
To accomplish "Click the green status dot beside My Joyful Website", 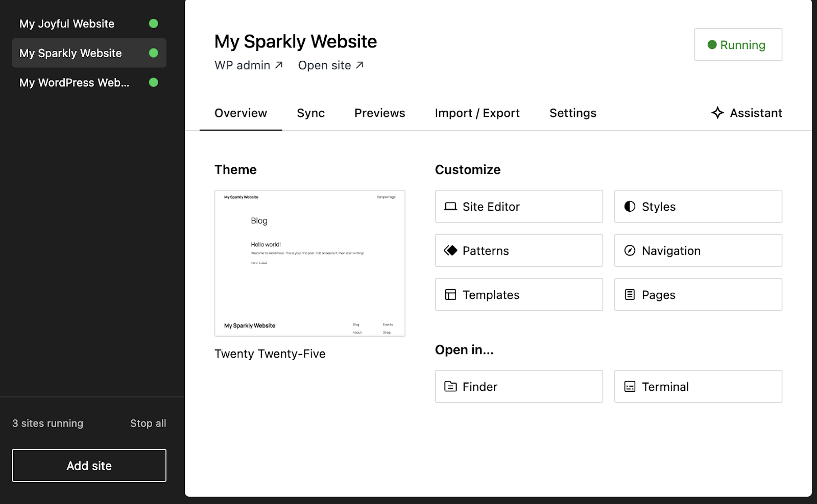I will click(x=154, y=23).
